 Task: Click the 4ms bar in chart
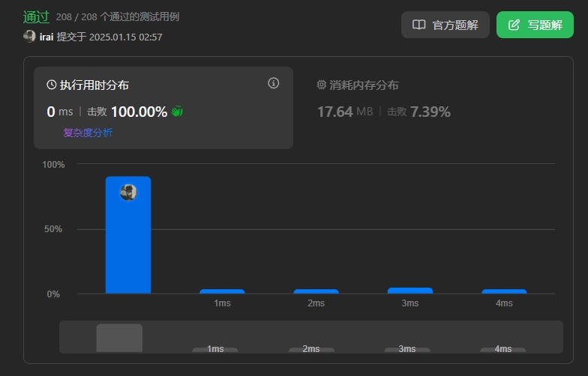(x=504, y=291)
